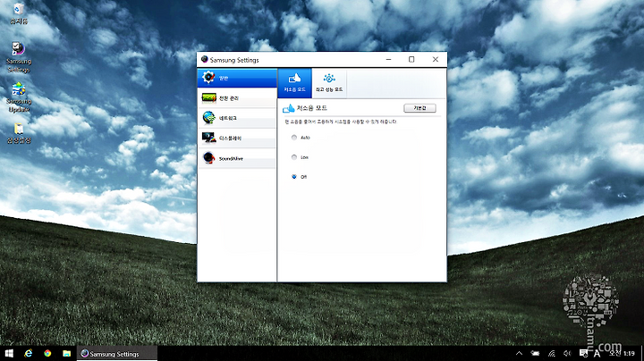Open the Wi-Fi network tray icon
The image size is (644, 361).
pos(552,353)
